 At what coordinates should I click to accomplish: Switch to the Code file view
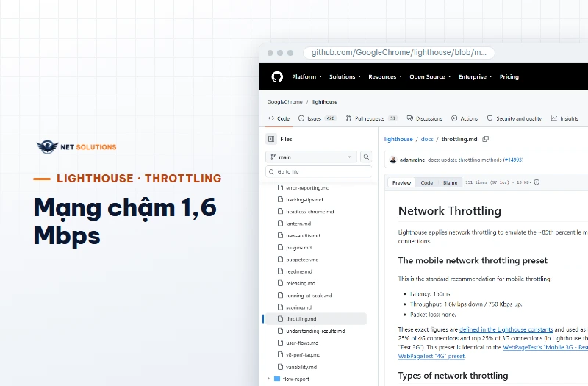(427, 182)
